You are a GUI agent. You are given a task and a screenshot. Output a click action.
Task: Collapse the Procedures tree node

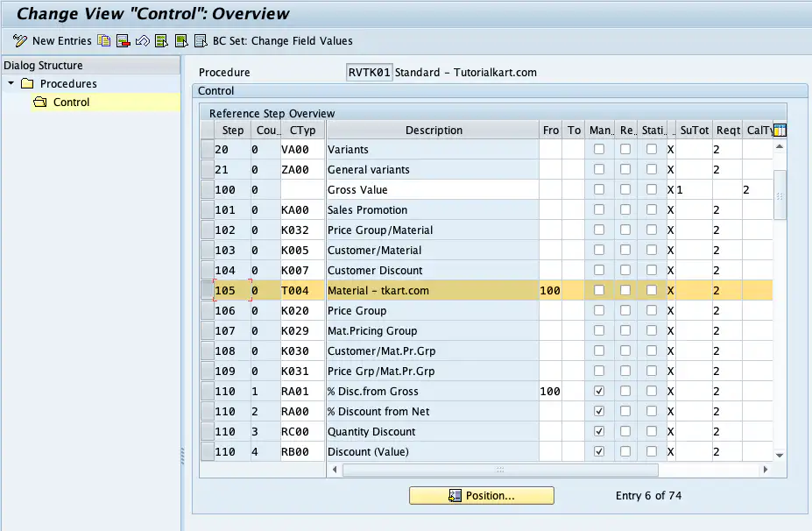point(11,83)
